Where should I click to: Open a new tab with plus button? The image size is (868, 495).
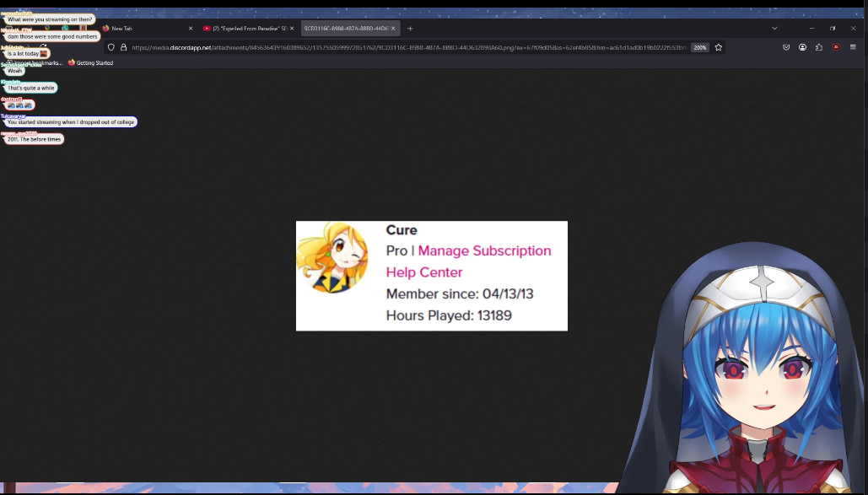tap(410, 28)
